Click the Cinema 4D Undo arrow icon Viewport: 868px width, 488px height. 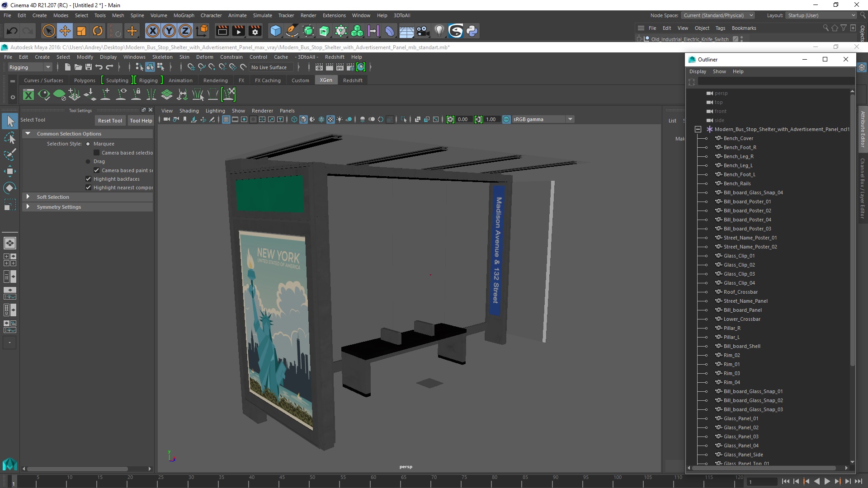(12, 31)
